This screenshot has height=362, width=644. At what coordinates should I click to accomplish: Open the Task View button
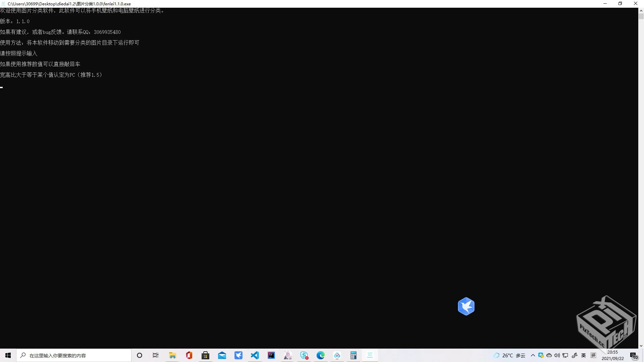point(156,355)
